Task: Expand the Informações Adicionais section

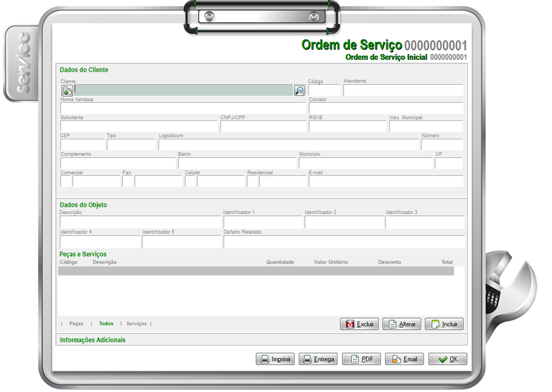Action: pos(93,340)
